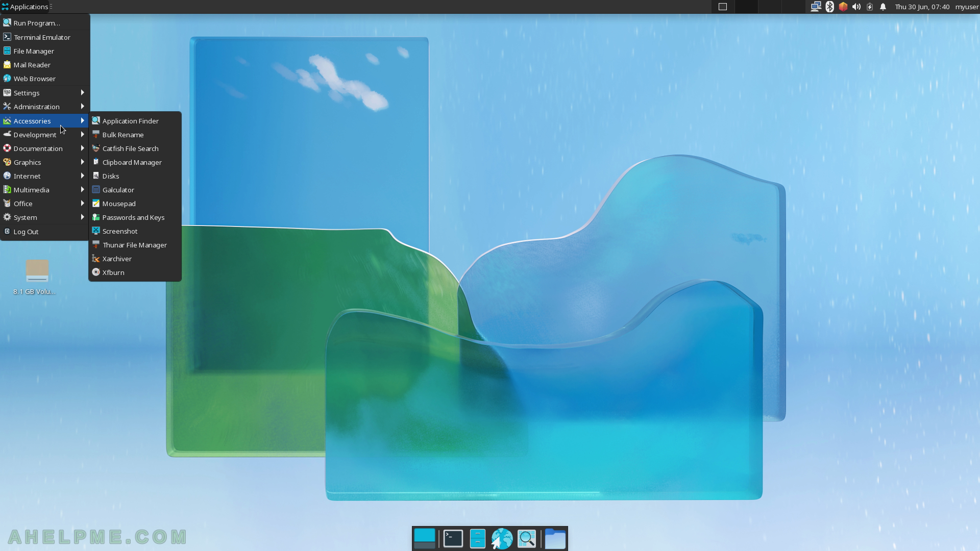Viewport: 980px width, 551px height.
Task: Click the Mousepad icon
Action: click(96, 204)
